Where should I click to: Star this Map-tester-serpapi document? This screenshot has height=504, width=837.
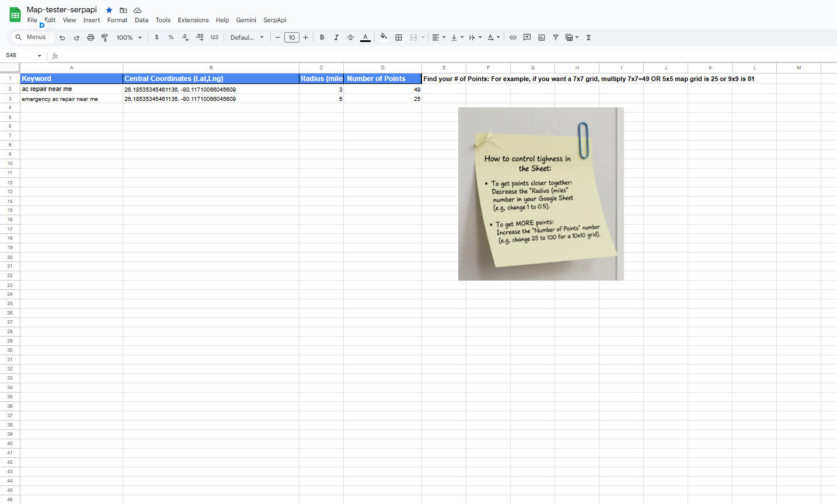click(x=109, y=10)
